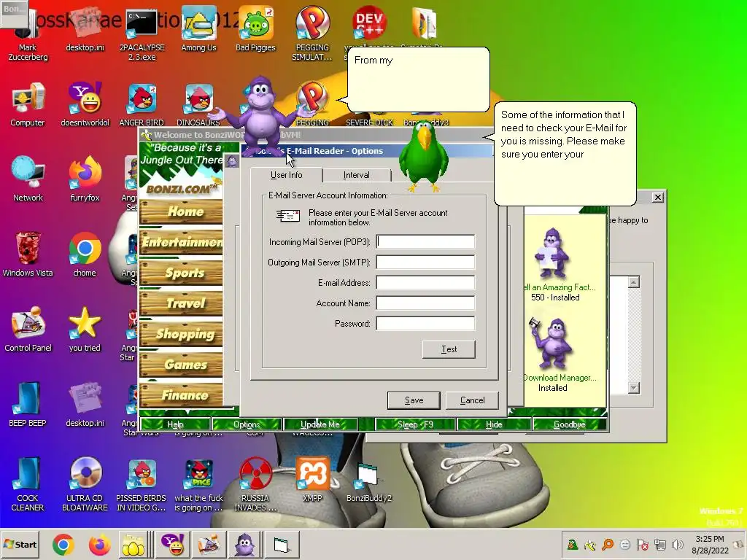Open the ULTRA CD BLOATWARE icon

click(85, 483)
